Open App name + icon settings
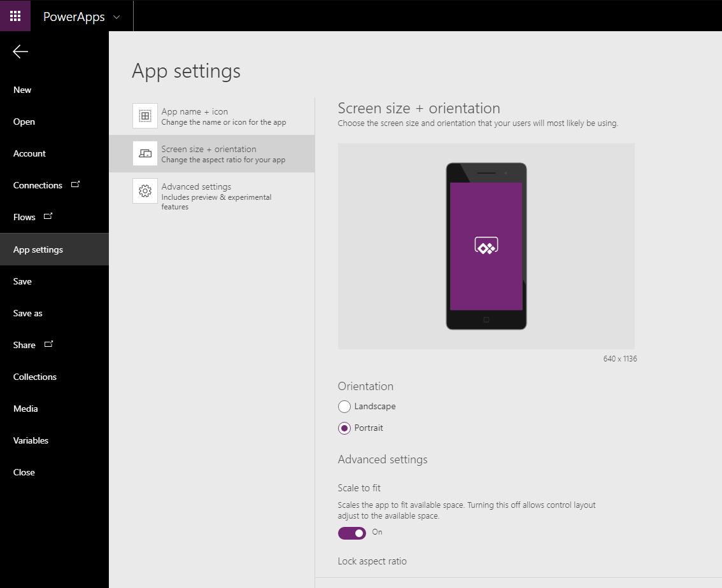This screenshot has width=722, height=588. (212, 116)
